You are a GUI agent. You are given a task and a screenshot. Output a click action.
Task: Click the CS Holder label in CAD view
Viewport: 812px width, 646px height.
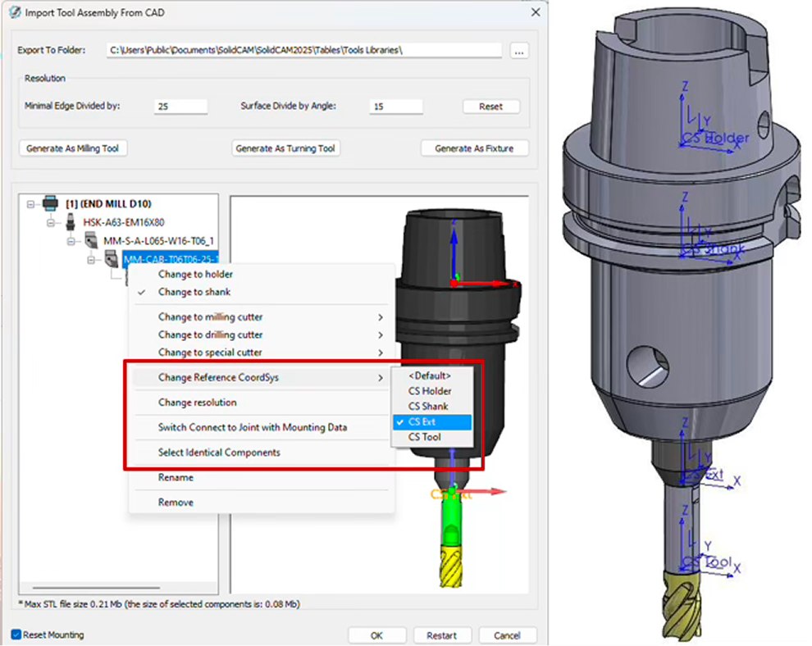coord(715,139)
